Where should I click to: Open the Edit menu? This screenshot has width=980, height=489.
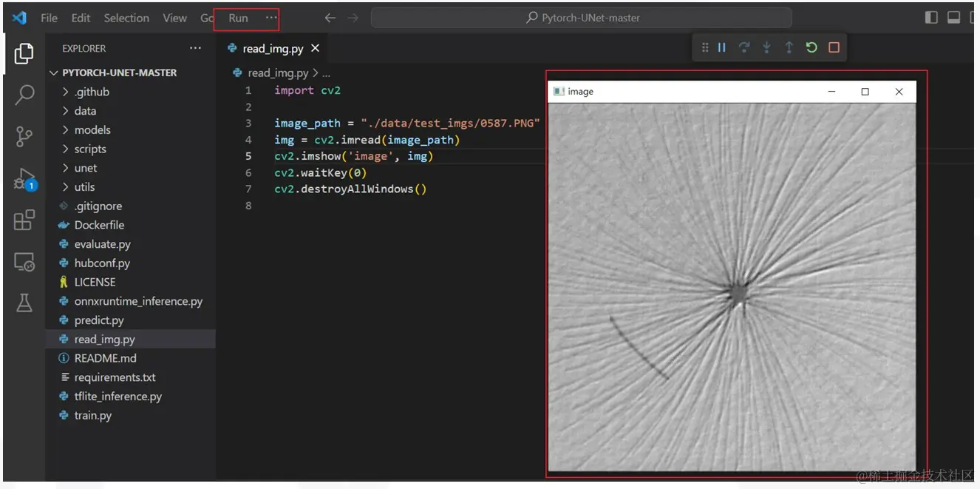81,18
